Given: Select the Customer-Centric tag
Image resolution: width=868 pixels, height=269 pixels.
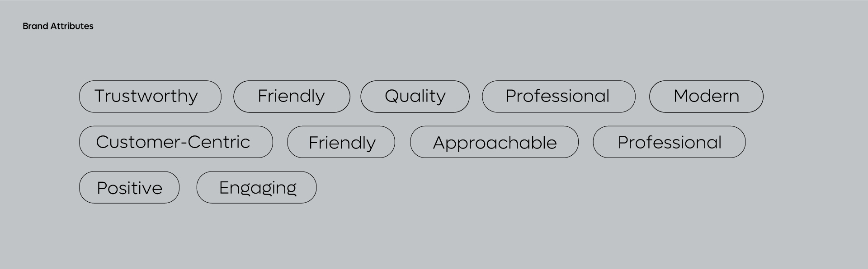Looking at the screenshot, I should 176,142.
